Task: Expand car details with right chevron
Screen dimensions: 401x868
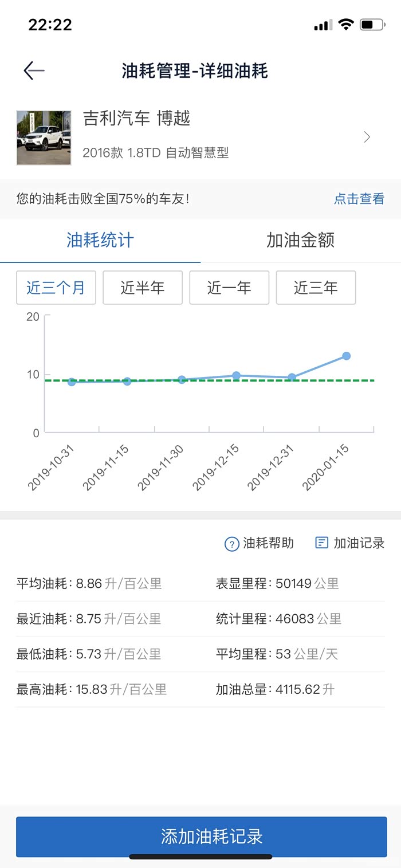Action: [367, 137]
